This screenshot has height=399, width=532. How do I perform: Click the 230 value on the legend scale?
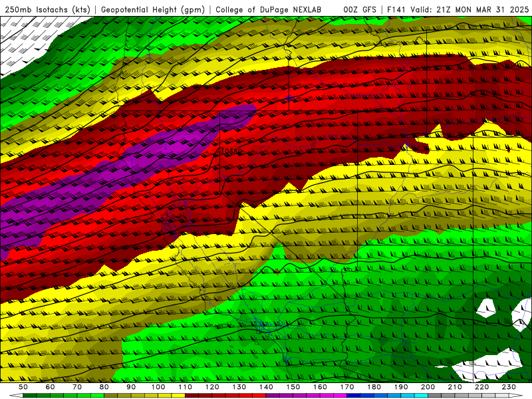[x=509, y=387]
